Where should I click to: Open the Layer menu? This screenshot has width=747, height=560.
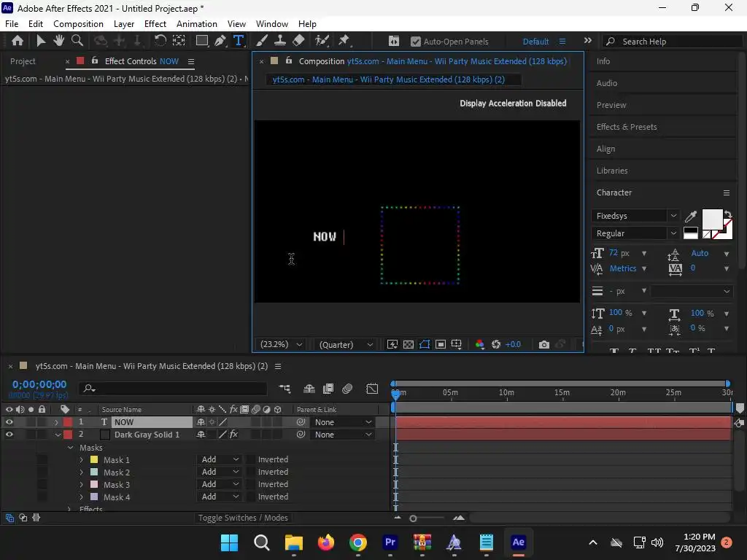coord(124,24)
